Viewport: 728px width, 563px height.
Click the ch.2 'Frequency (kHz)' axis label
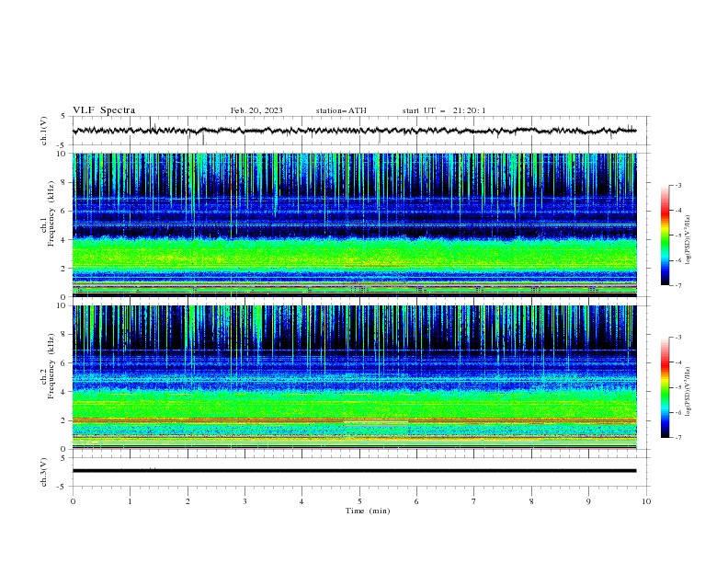(51, 365)
